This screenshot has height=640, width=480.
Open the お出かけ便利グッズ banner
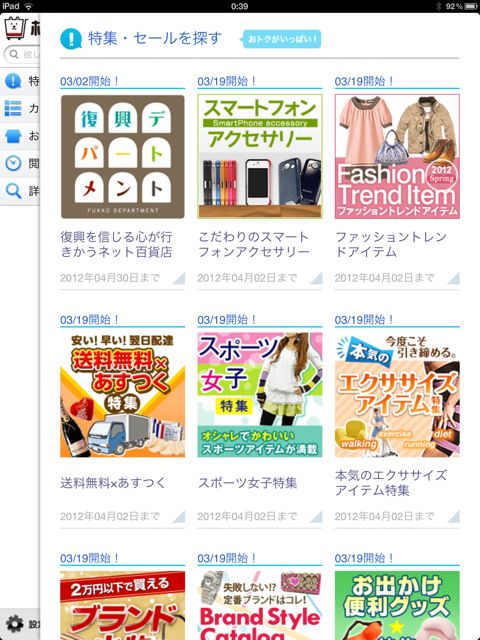coord(397,605)
